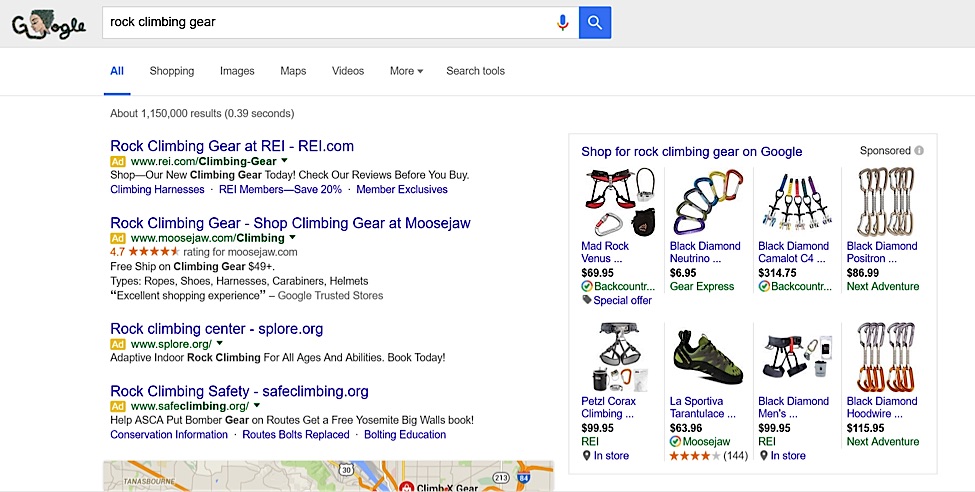Click the microphone voice search icon
Screen dimensions: 975x492
coord(563,22)
